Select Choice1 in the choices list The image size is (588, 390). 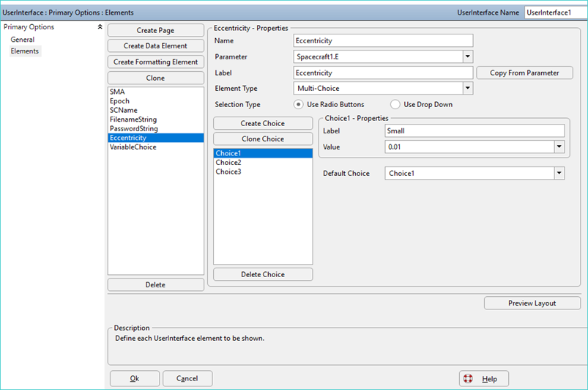tap(263, 153)
